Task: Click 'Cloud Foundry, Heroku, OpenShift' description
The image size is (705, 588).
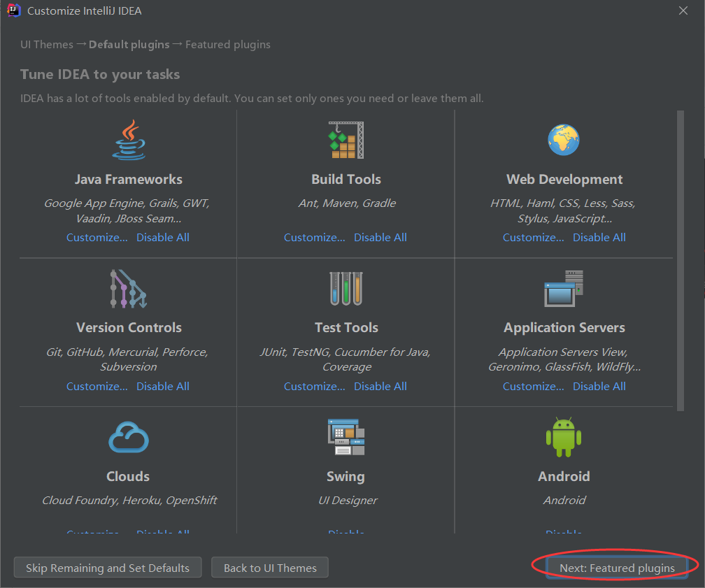Action: pos(129,501)
